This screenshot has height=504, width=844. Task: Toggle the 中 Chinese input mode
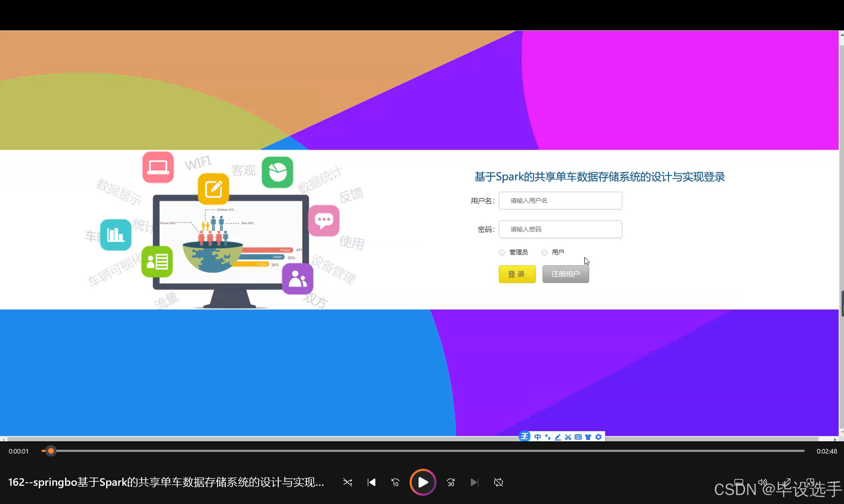coord(538,437)
